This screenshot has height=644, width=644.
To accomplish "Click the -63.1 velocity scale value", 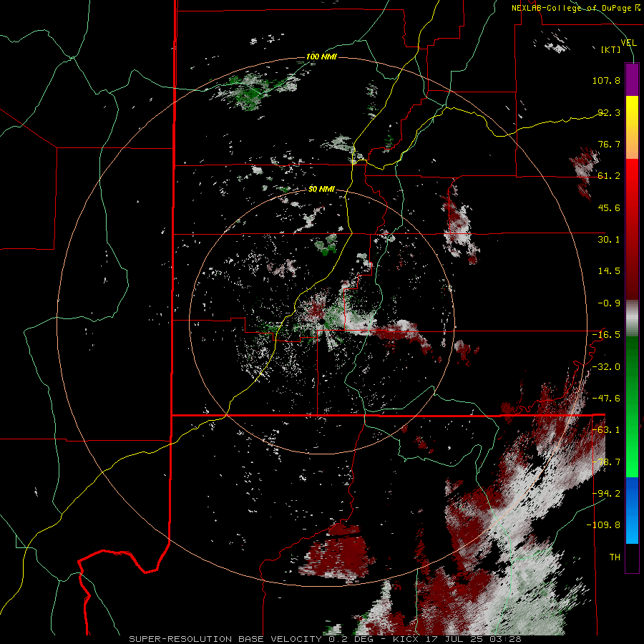I will [606, 430].
